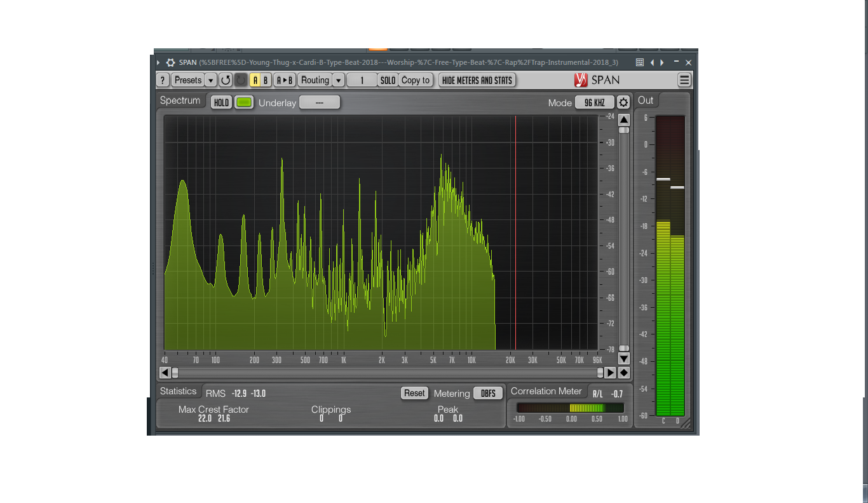
Task: Click the diamond zoom reset button
Action: 624,373
